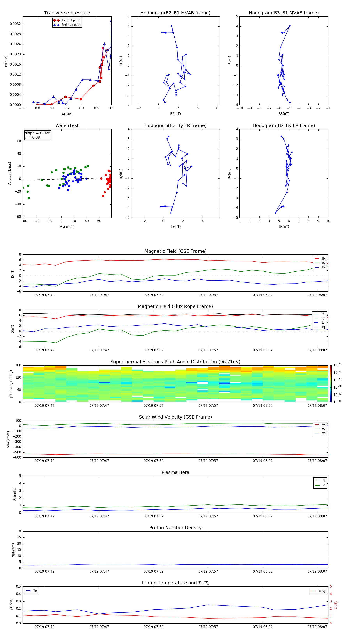This screenshot has width=351, height=644.
Task: Click the 'Tp(10^6K)' y-axis label
Action: 11,605
